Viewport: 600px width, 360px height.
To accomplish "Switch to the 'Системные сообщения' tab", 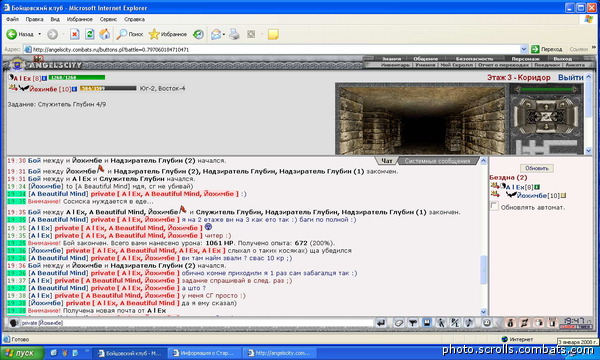I will pyautogui.click(x=437, y=161).
